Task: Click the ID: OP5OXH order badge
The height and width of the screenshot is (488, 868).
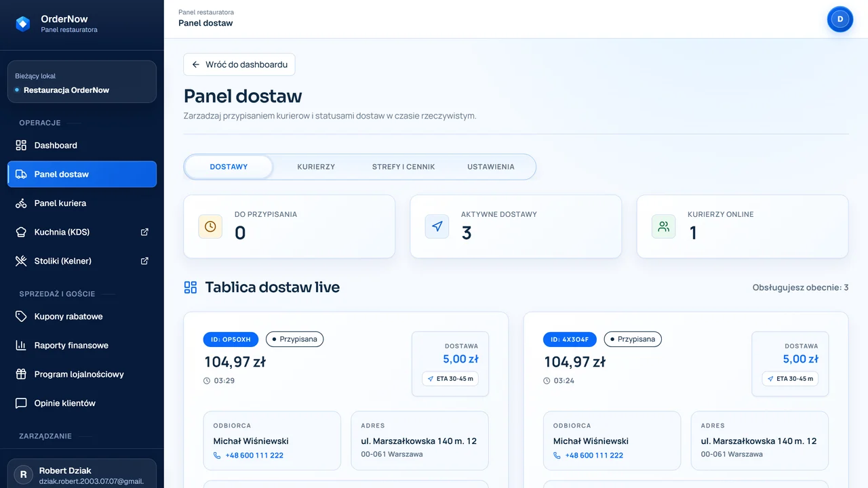Action: pyautogui.click(x=231, y=339)
